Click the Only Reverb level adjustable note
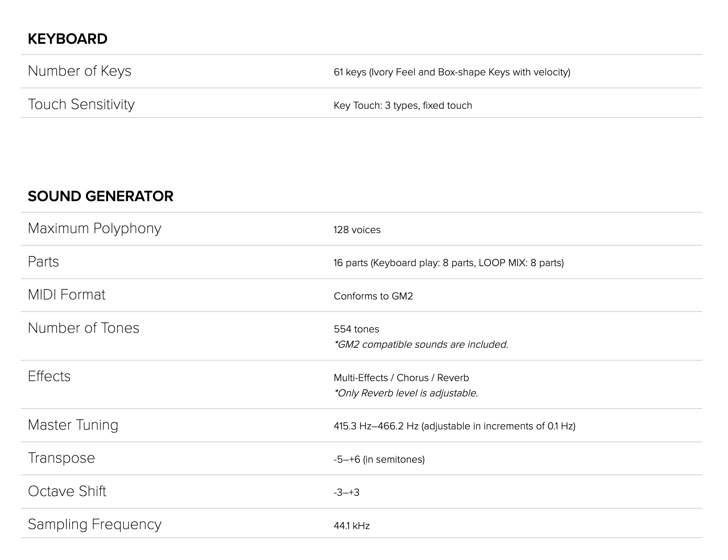Image resolution: width=728 pixels, height=560 pixels. tap(406, 393)
